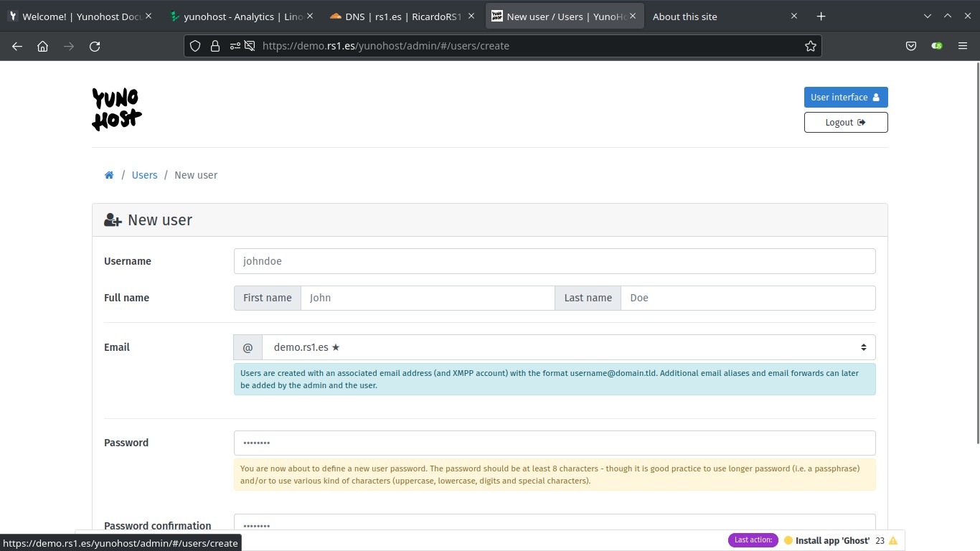Open the Users breadcrumb link
This screenshot has height=551, width=980.
[x=144, y=175]
